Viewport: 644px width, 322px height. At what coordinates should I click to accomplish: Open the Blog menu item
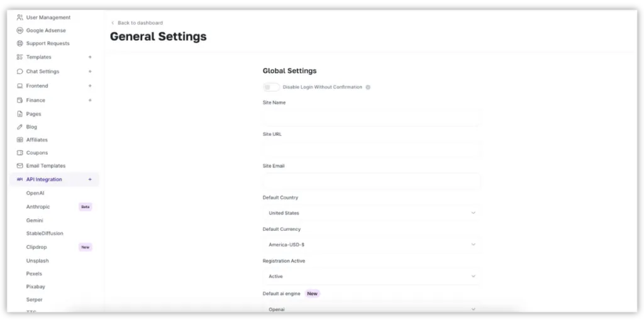(x=31, y=127)
